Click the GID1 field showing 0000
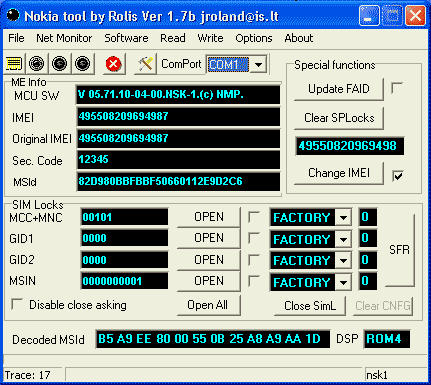 click(124, 238)
